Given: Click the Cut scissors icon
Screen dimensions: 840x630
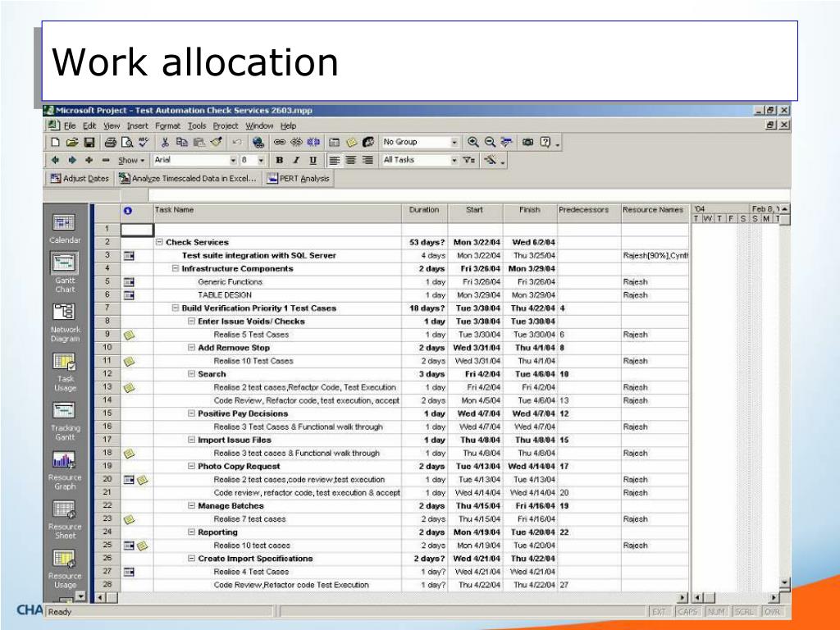Looking at the screenshot, I should point(165,143).
